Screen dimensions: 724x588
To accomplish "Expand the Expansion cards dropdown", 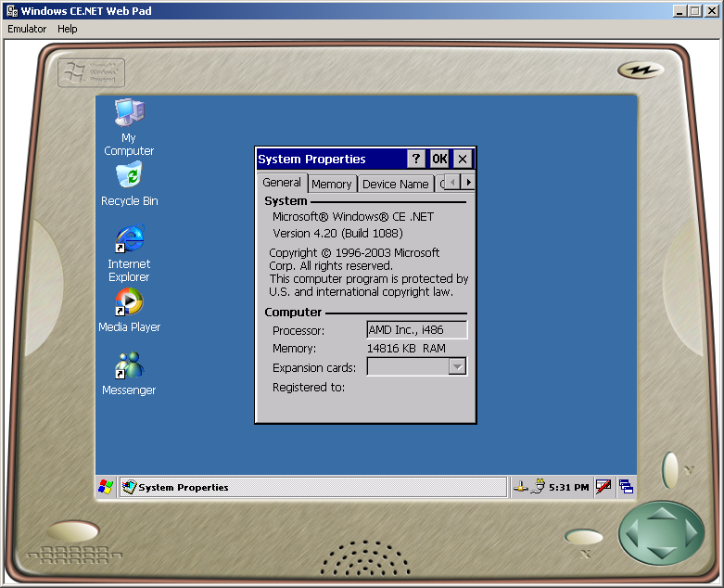I will click(457, 367).
